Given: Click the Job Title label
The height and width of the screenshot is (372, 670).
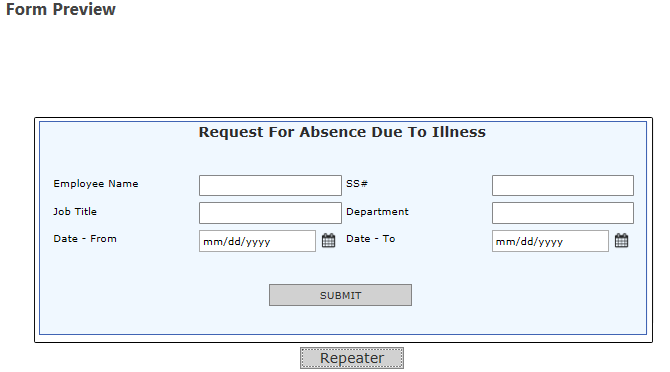Looking at the screenshot, I should tap(75, 211).
